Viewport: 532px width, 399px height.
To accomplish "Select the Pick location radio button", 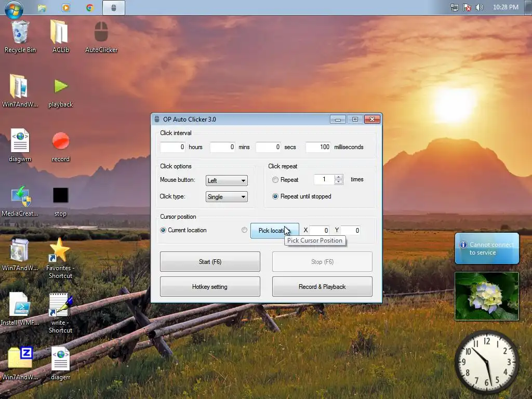I will click(244, 230).
